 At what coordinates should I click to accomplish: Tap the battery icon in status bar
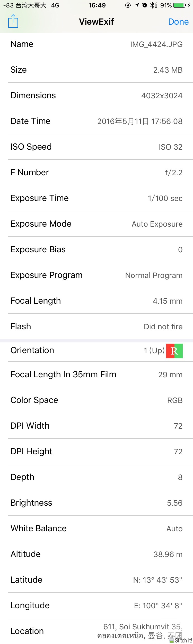[180, 5]
